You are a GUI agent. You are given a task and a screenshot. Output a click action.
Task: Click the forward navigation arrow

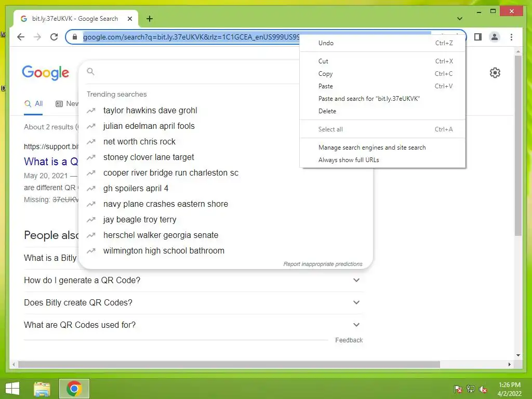(x=37, y=37)
